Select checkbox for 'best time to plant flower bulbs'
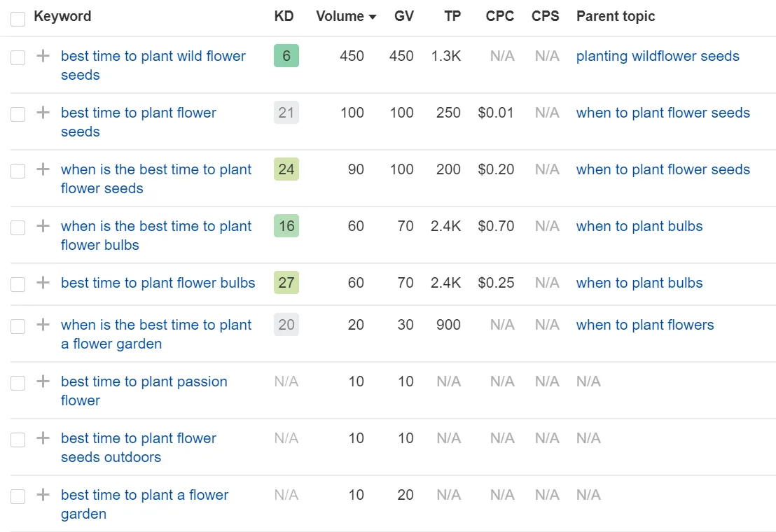Screen dimensions: 776x532 [x=18, y=284]
